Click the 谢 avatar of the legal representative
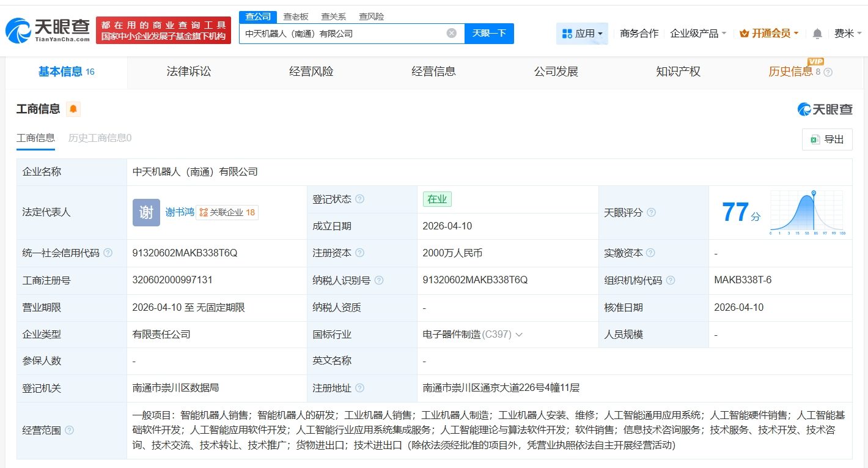The width and height of the screenshot is (868, 468). pyautogui.click(x=145, y=212)
